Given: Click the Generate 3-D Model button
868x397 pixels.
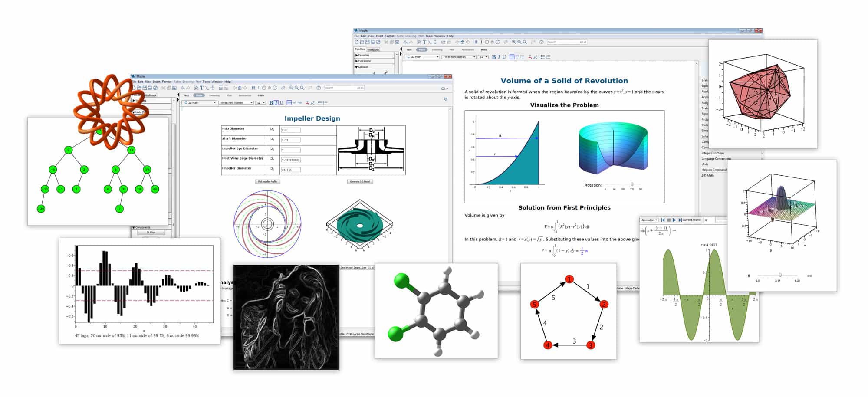Looking at the screenshot, I should pos(360,182).
